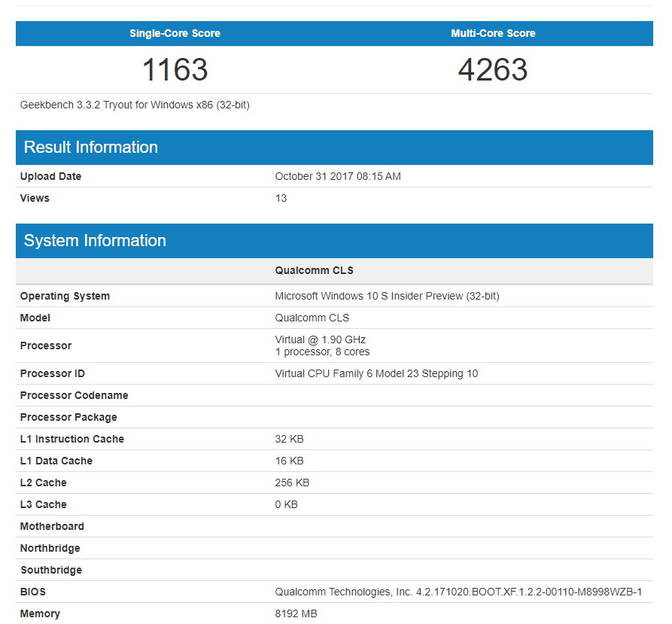Screen dimensions: 672x624
Task: Click the L3 Cache label
Action: 44,505
